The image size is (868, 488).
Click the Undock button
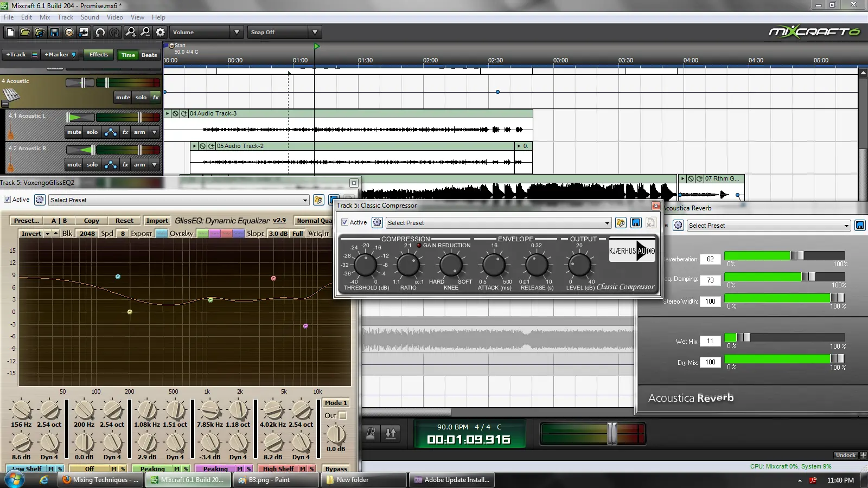click(845, 455)
